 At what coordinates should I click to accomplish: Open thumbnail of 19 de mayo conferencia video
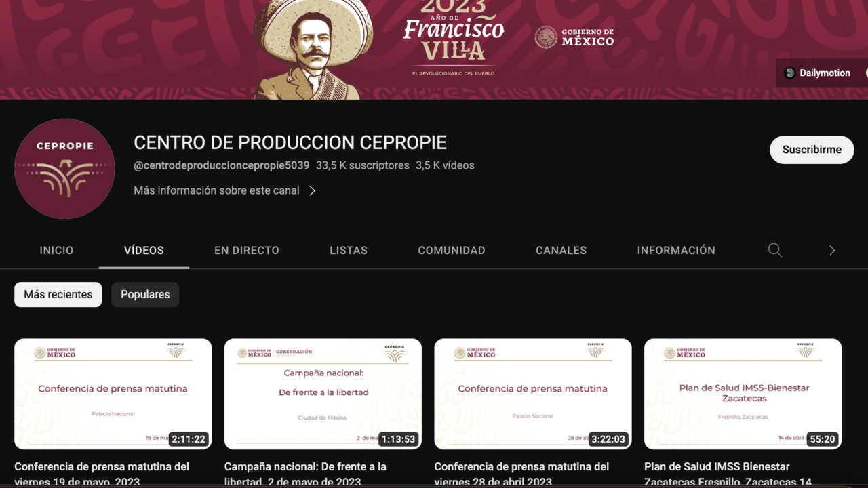point(113,394)
